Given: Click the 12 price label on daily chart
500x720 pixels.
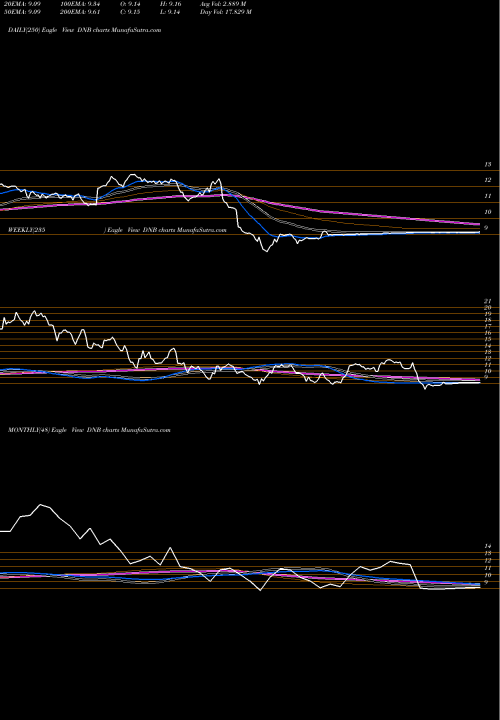Looking at the screenshot, I should point(488,180).
